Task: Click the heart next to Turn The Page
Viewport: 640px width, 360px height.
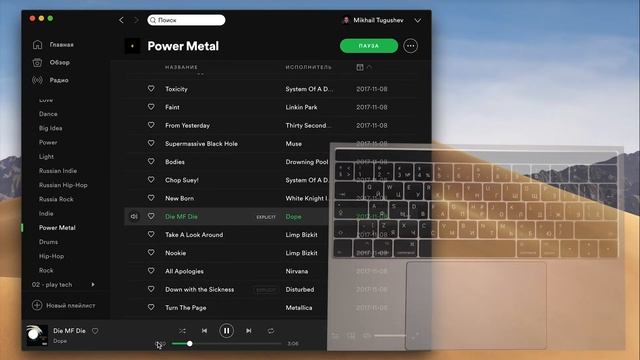Action: (x=151, y=307)
